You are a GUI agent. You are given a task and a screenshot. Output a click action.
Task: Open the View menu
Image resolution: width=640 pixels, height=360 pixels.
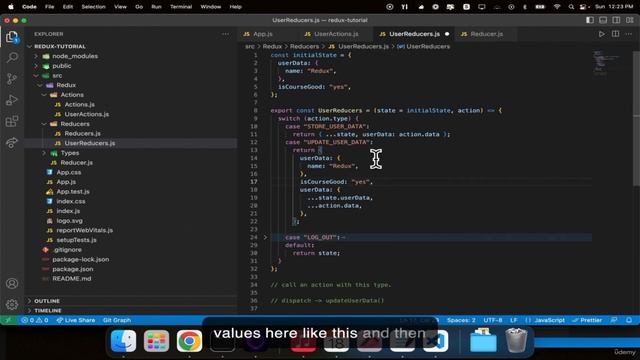120,7
